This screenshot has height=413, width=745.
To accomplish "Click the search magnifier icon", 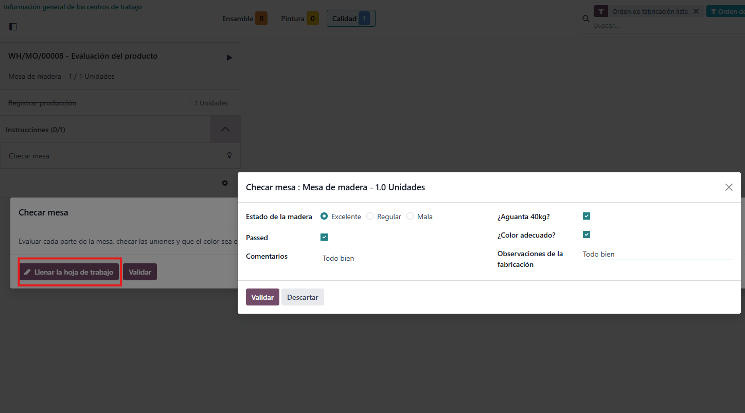I will point(586,19).
